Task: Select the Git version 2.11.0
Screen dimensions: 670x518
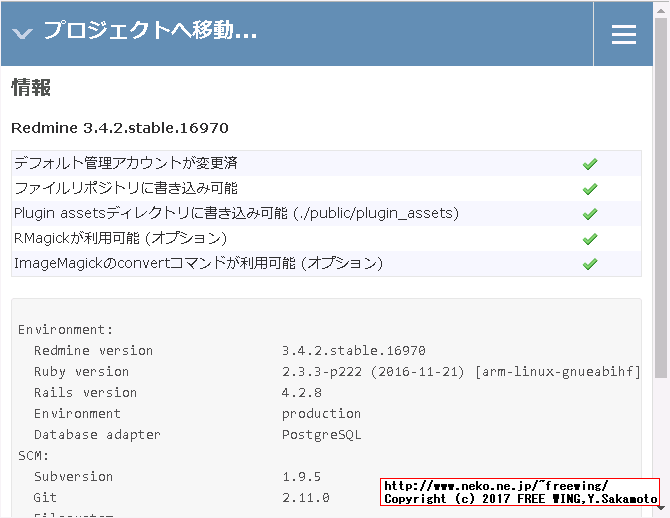Action: (x=306, y=497)
